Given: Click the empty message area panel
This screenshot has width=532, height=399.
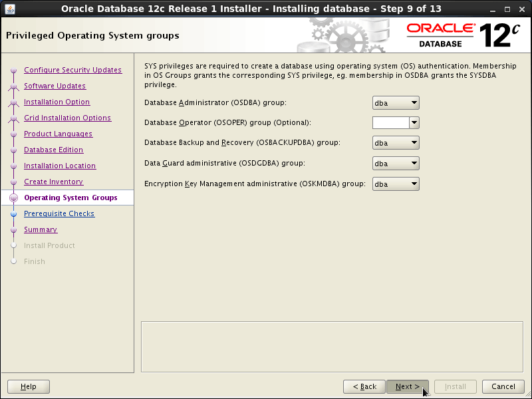Looking at the screenshot, I should click(332, 346).
